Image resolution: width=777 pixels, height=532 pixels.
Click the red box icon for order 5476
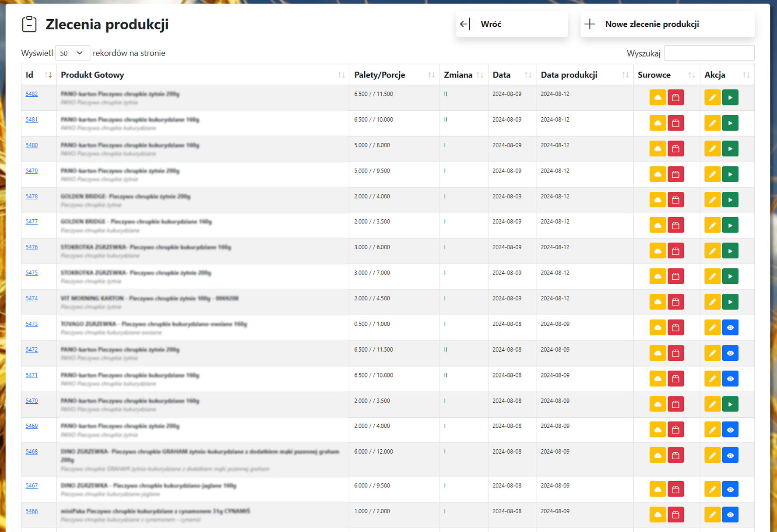coord(675,251)
